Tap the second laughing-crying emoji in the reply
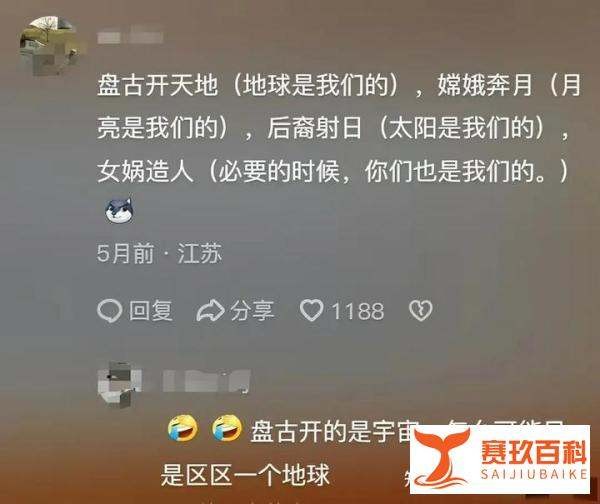The height and width of the screenshot is (504, 600). [x=227, y=429]
